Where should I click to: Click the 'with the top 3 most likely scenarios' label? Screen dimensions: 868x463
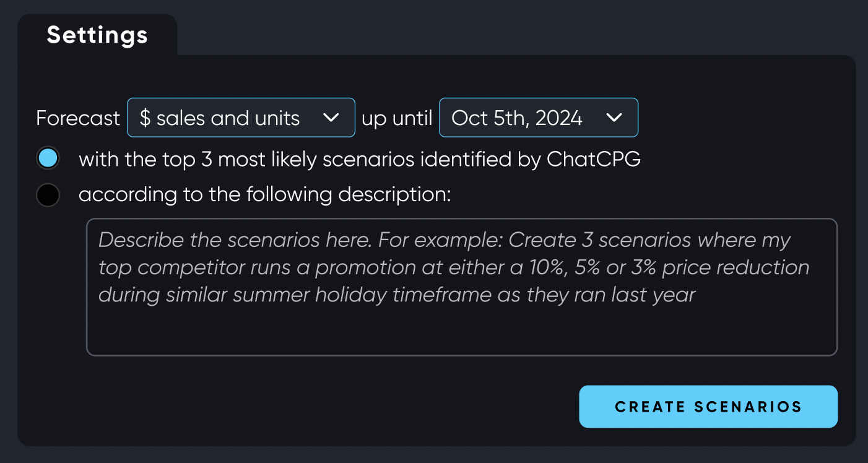tap(360, 159)
